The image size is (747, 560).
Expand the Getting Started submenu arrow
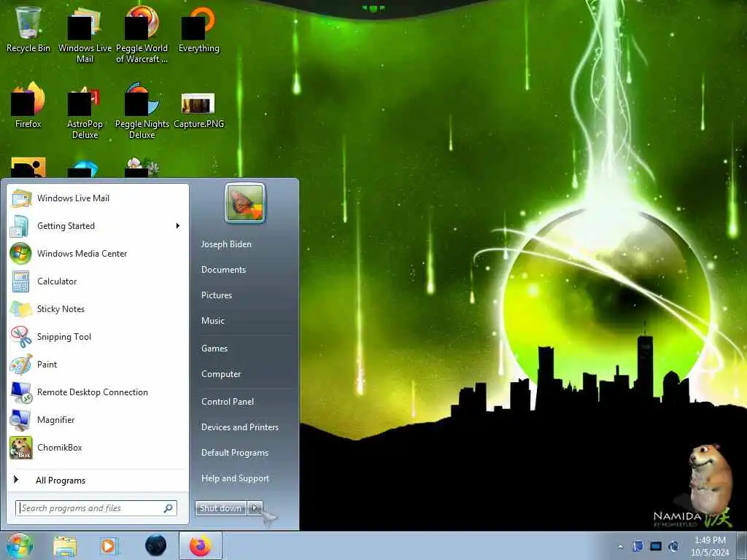(x=178, y=226)
